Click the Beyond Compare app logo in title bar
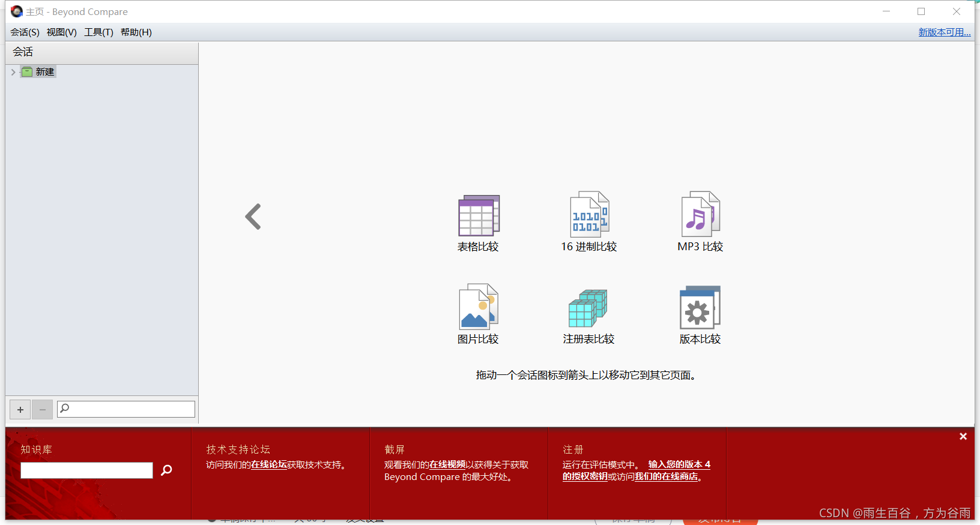The height and width of the screenshot is (525, 980). (16, 11)
